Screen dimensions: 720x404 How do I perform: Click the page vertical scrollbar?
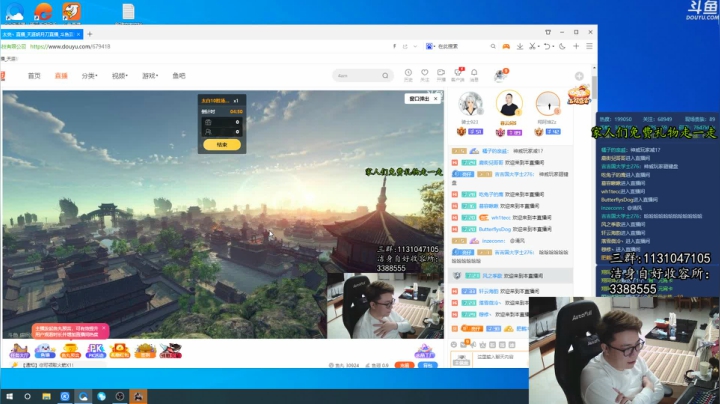click(594, 86)
